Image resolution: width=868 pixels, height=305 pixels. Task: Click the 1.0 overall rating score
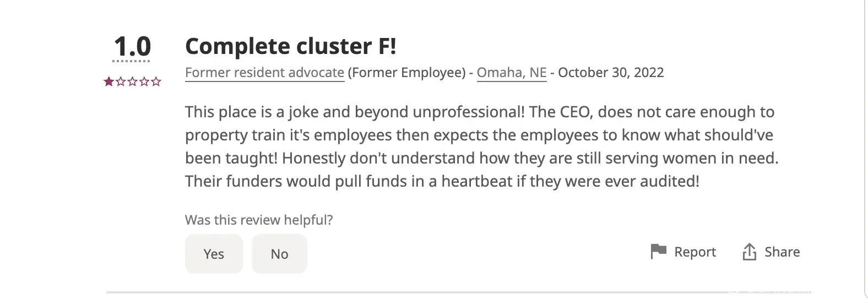coord(132,46)
